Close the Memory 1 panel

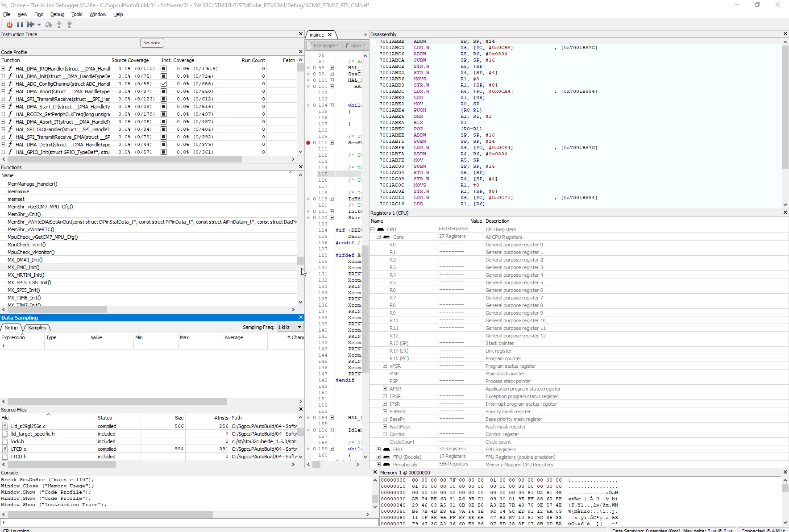785,472
